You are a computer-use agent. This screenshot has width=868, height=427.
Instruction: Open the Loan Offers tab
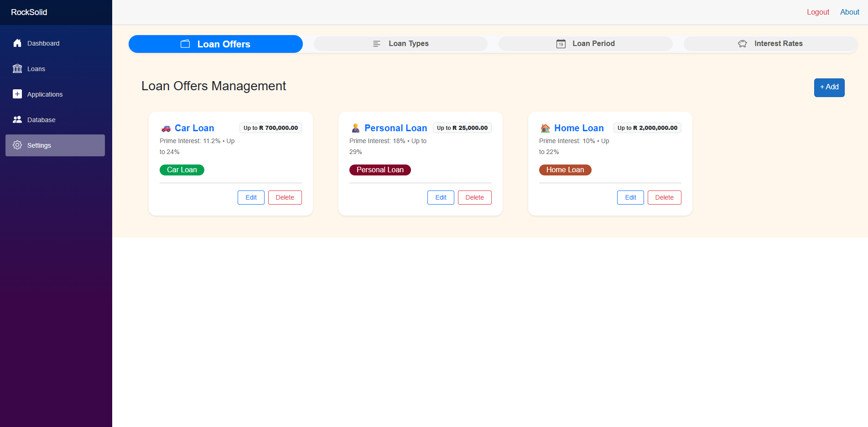tap(216, 44)
